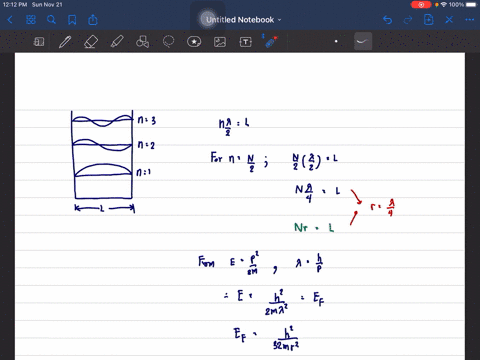Bookmark the current page
This screenshot has width=480, height=360.
(72, 20)
